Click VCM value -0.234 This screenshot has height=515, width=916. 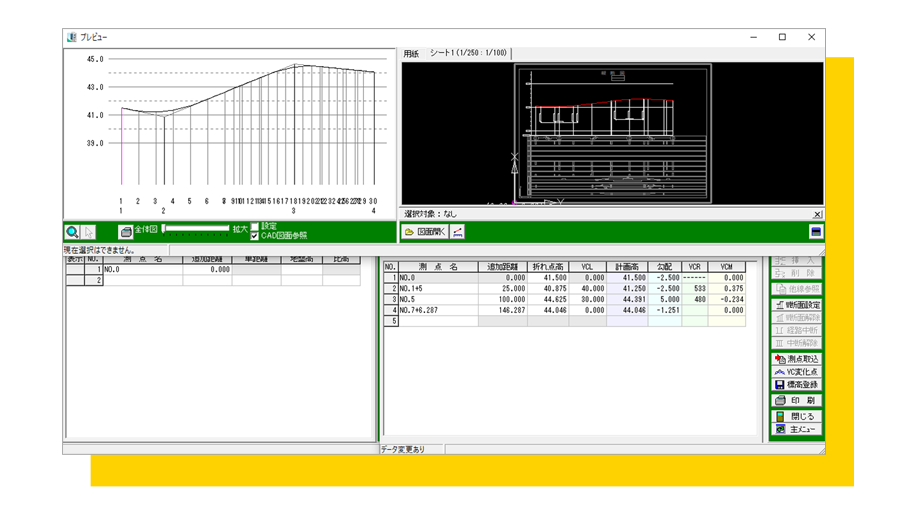point(727,300)
